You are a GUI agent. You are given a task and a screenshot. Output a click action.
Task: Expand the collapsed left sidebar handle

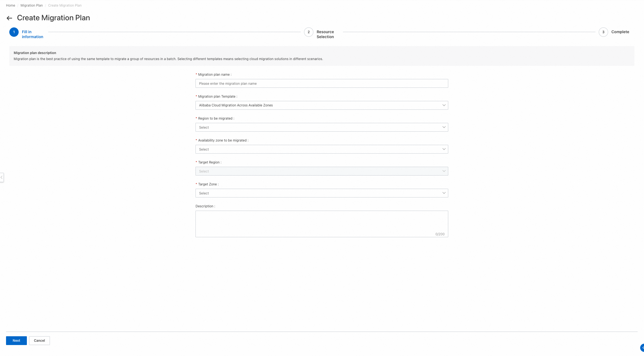2,177
